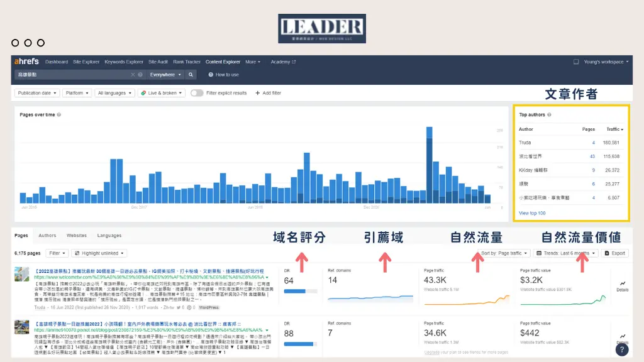Screen dimensions: 644x362
Task: Open Sort by Page traffic dropdown
Action: click(504, 253)
